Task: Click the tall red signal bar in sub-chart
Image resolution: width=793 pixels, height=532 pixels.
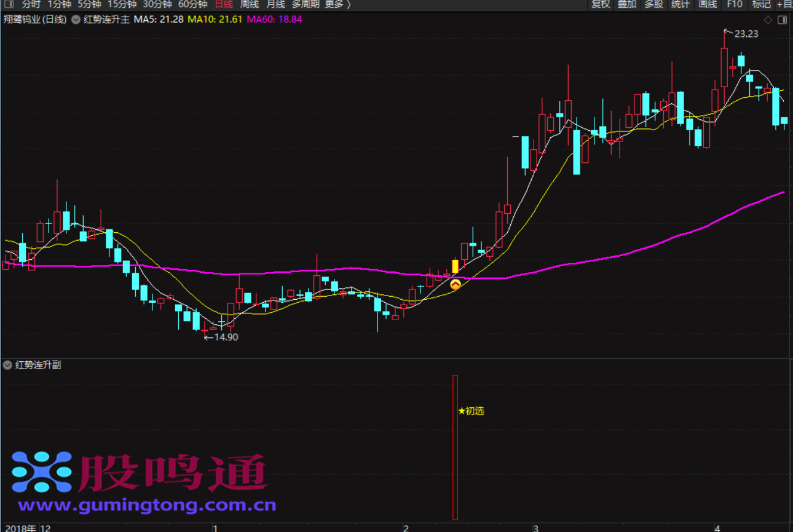Action: pyautogui.click(x=456, y=447)
